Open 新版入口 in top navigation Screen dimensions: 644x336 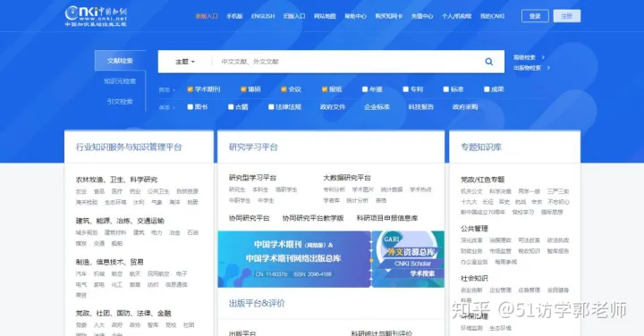pyautogui.click(x=207, y=16)
